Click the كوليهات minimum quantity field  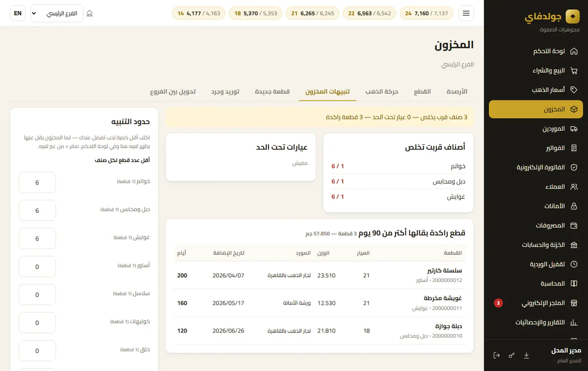pos(37,323)
